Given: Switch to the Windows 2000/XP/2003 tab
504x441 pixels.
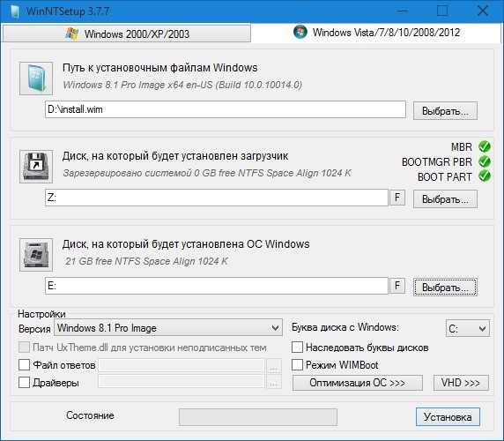Looking at the screenshot, I should [127, 34].
